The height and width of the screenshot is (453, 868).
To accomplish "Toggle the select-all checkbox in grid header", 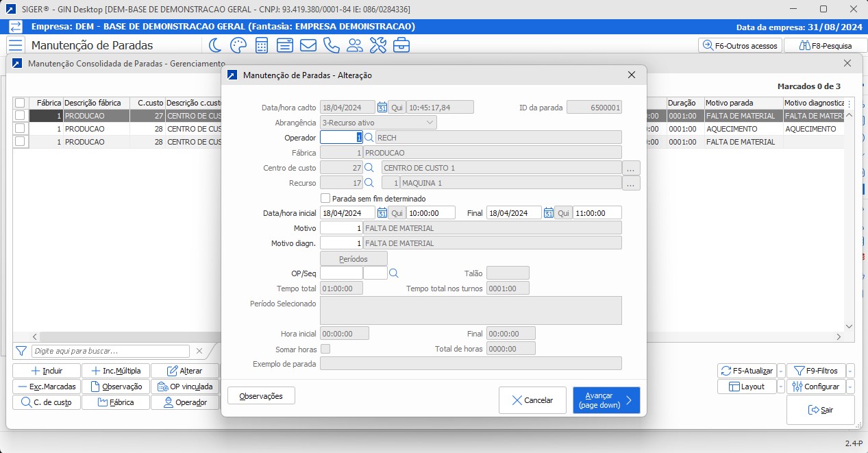I will tap(21, 103).
